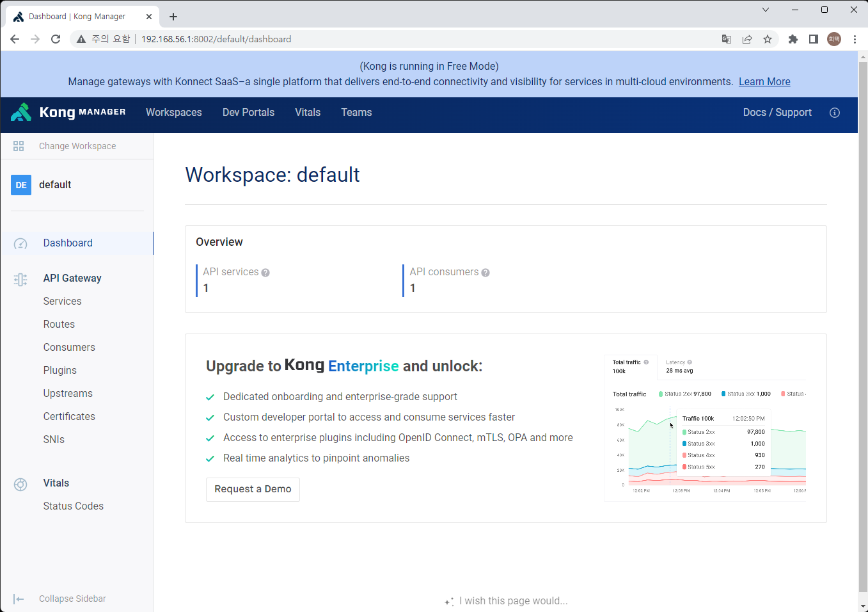
Task: Click the not-secure warning icon
Action: click(x=81, y=39)
